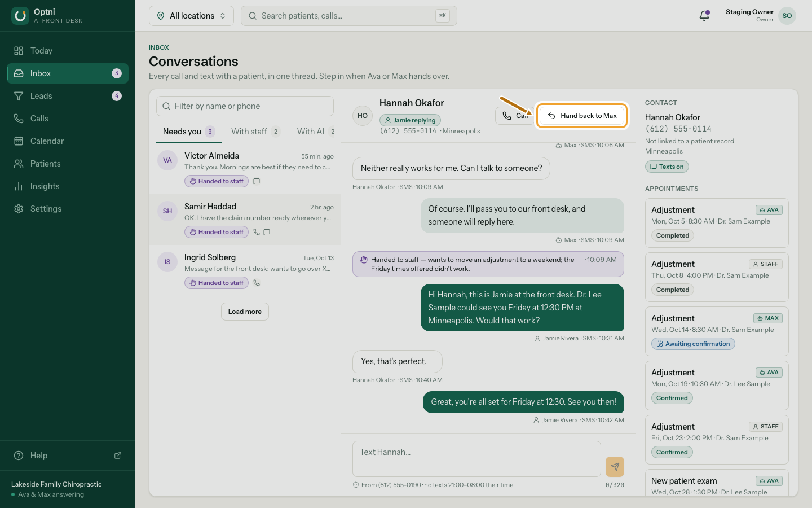812x508 pixels.
Task: Click the Today dashboard icon in sidebar
Action: pyautogui.click(x=19, y=51)
